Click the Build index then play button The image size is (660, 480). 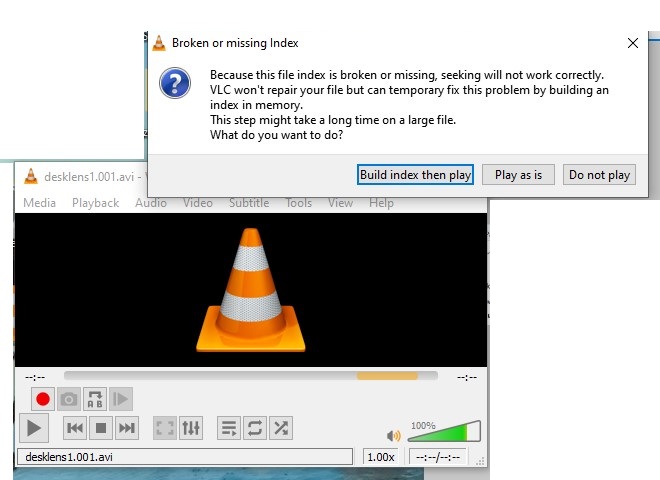[x=415, y=175]
